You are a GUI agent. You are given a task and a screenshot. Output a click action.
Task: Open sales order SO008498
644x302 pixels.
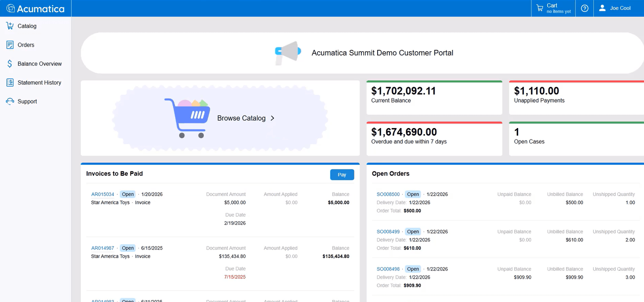point(388,269)
